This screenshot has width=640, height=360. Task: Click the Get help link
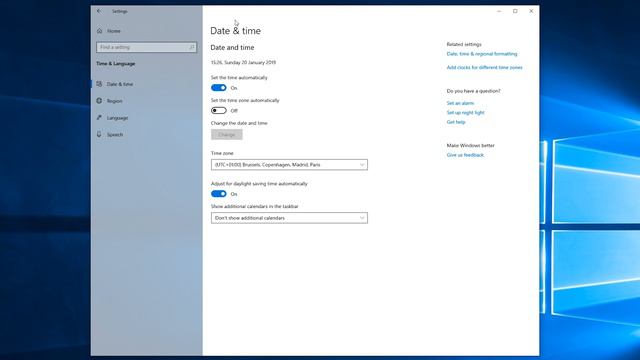[456, 122]
